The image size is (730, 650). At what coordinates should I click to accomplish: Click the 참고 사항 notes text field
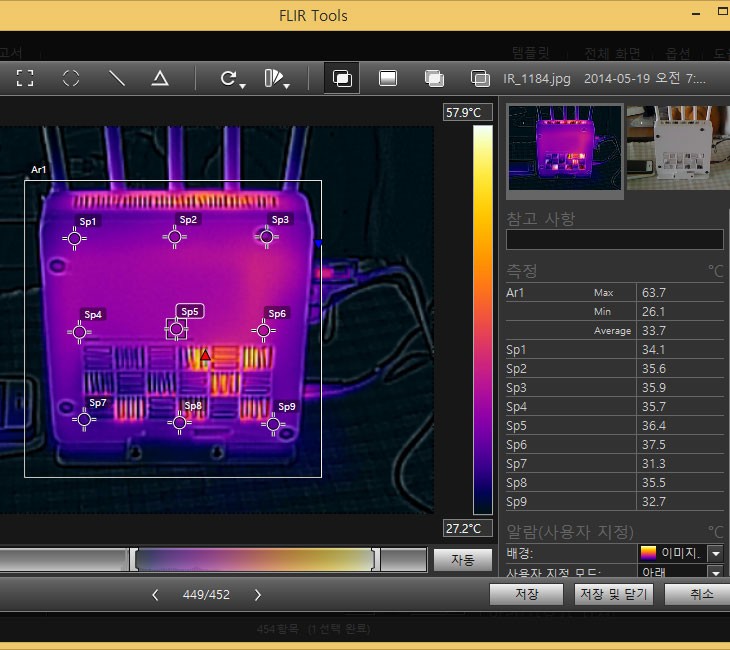point(615,239)
